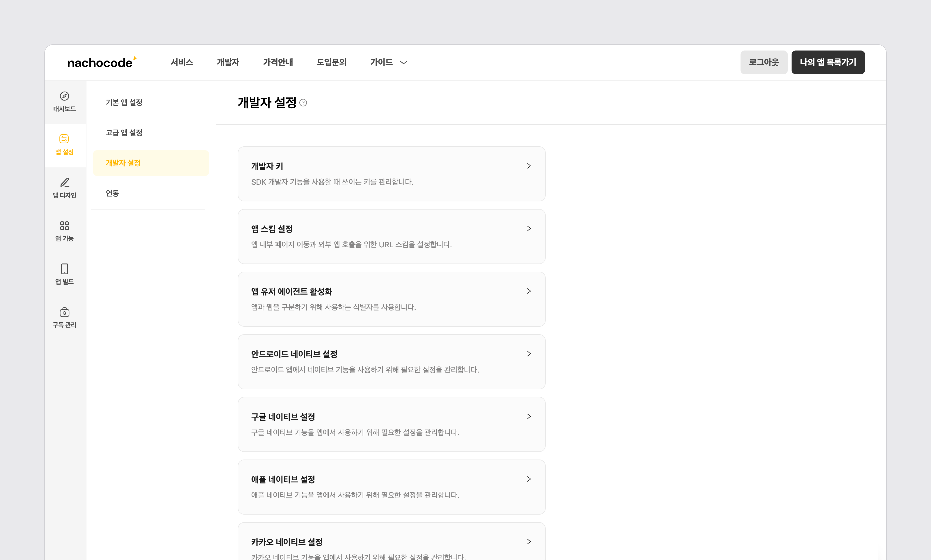
Task: Open the 카카오 네이티브 설정 title
Action: coord(287,542)
